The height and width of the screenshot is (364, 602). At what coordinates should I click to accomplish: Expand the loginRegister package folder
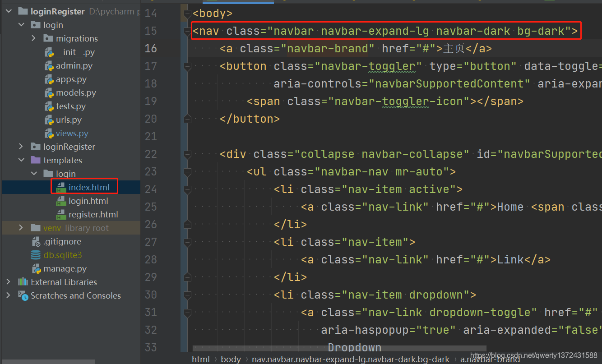tap(21, 147)
